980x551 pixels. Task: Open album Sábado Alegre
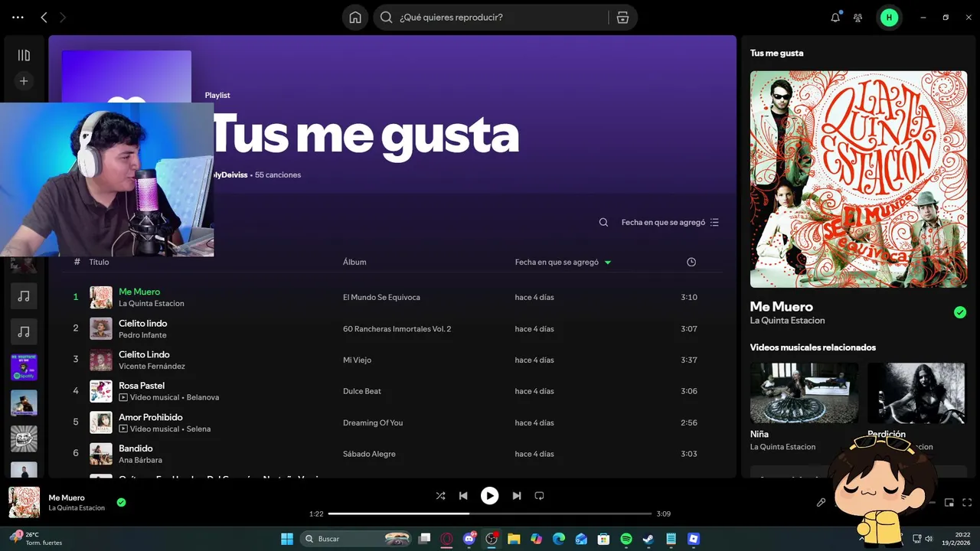pos(369,454)
